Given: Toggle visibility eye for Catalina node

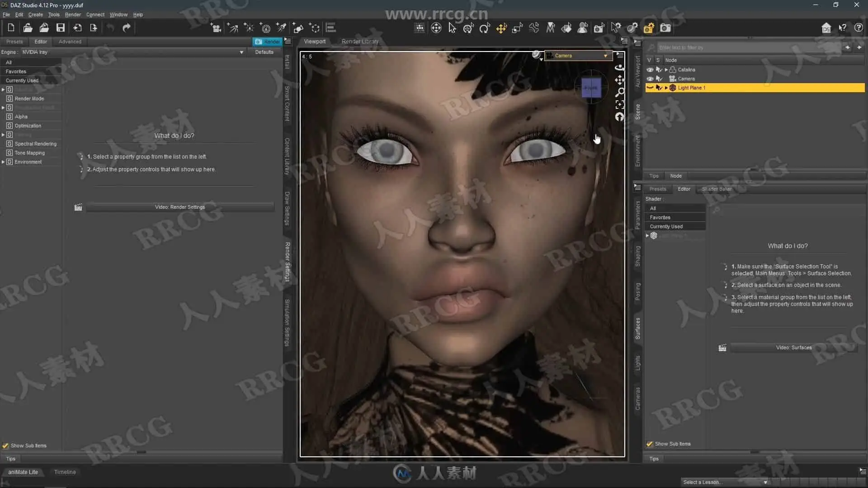Looking at the screenshot, I should click(650, 70).
